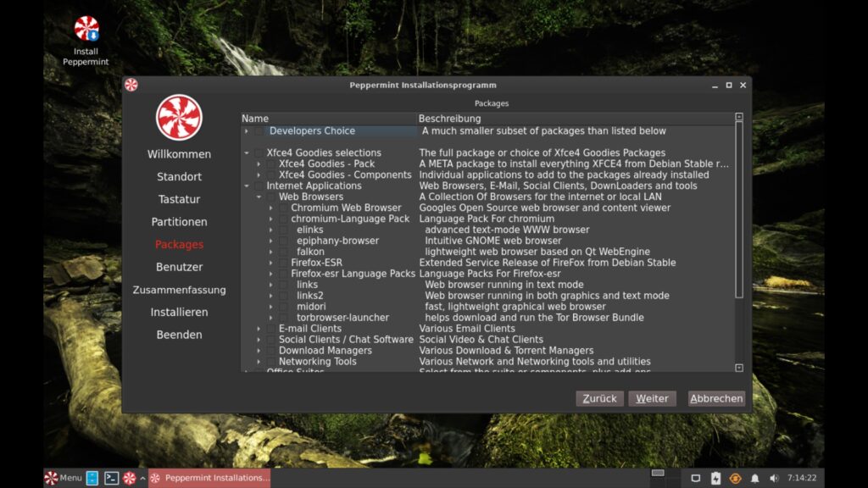Click the package list scrollbar up arrow
The image size is (868, 488).
[x=739, y=117]
